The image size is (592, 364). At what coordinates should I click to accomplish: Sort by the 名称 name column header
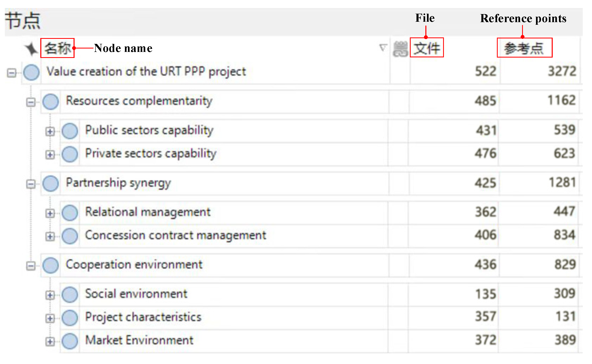tap(57, 48)
